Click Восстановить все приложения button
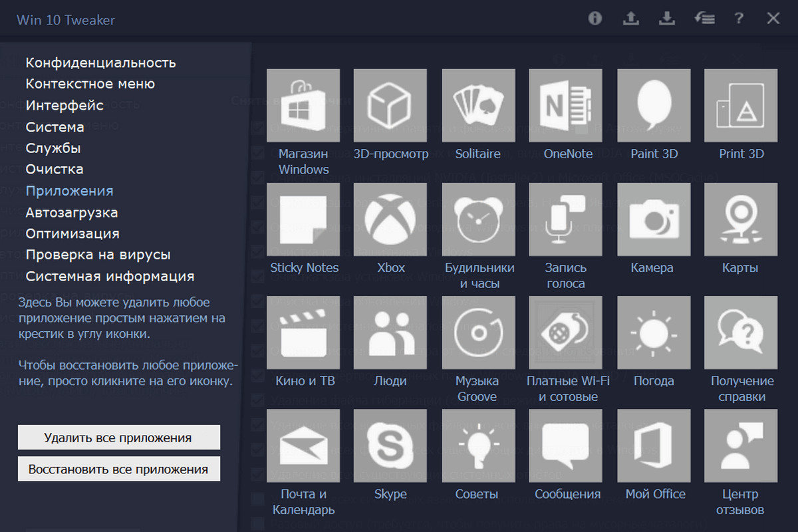 pyautogui.click(x=118, y=469)
